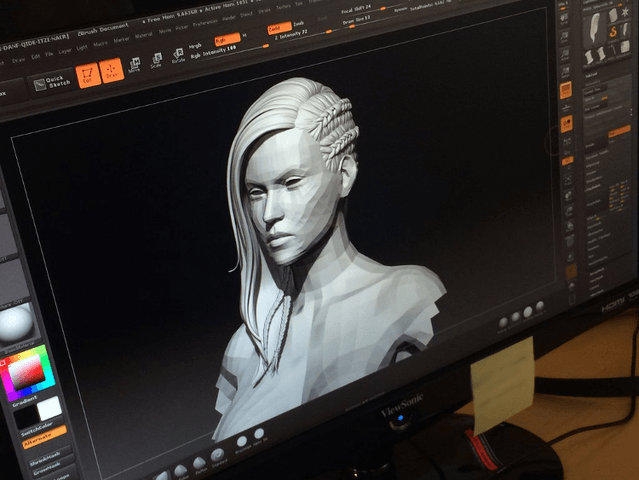Open the Stroke menu
Image resolution: width=639 pixels, height=480 pixels.
pos(264,11)
